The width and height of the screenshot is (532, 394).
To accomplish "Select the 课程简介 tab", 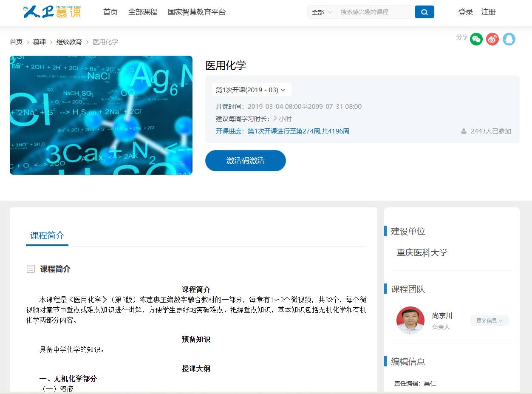I will pos(47,235).
